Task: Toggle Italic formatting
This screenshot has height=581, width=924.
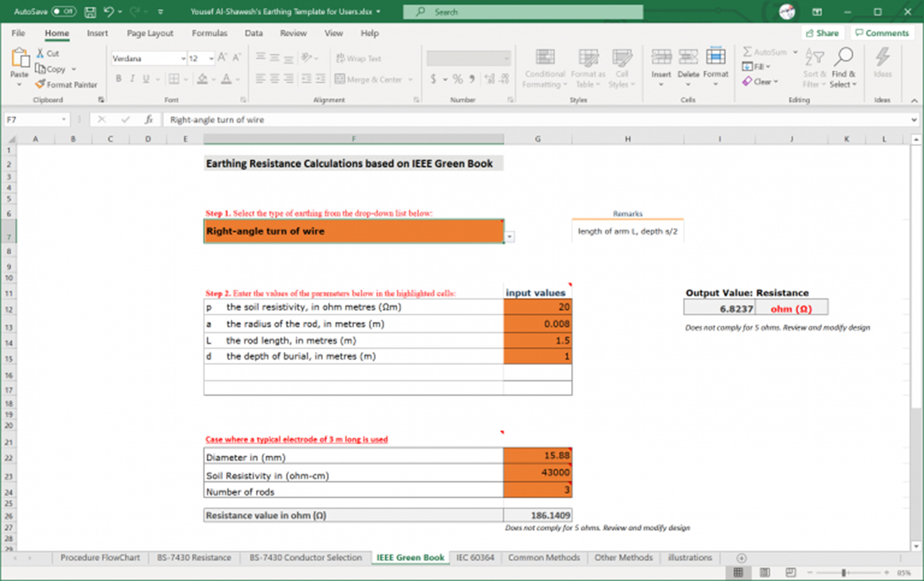Action: [132, 79]
